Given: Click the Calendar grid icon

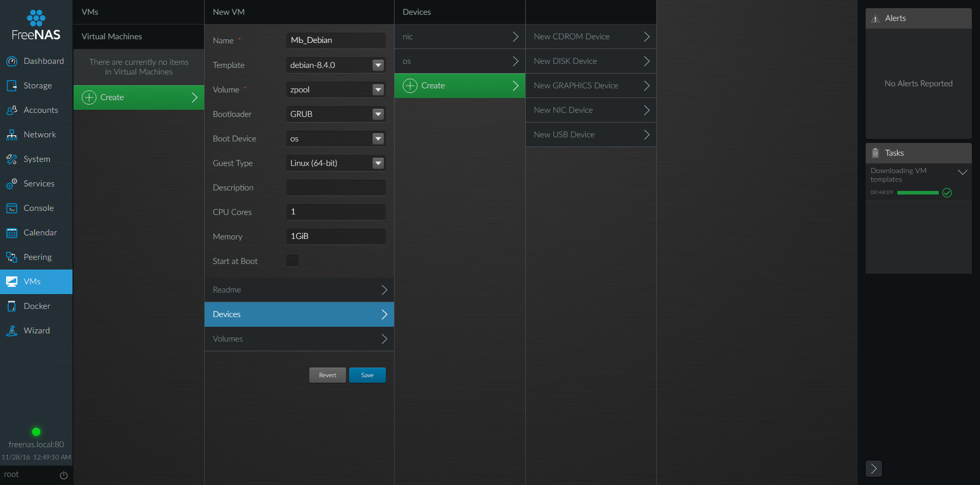Looking at the screenshot, I should tap(12, 233).
